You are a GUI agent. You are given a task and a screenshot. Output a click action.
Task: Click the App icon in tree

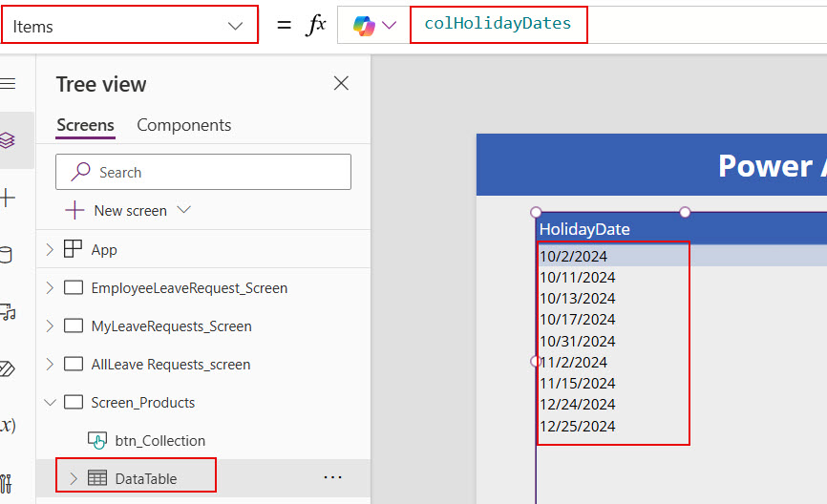(x=73, y=249)
